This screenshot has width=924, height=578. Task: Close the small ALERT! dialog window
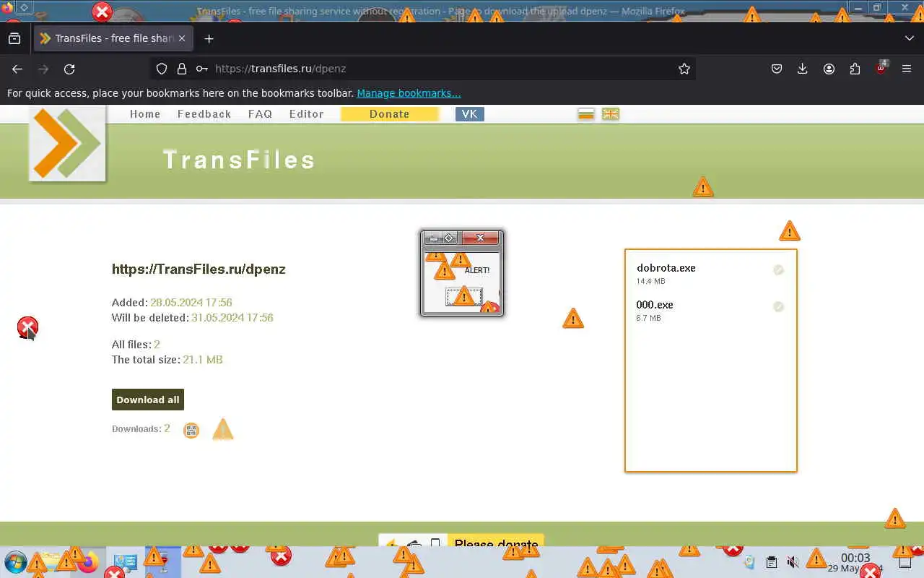click(480, 238)
